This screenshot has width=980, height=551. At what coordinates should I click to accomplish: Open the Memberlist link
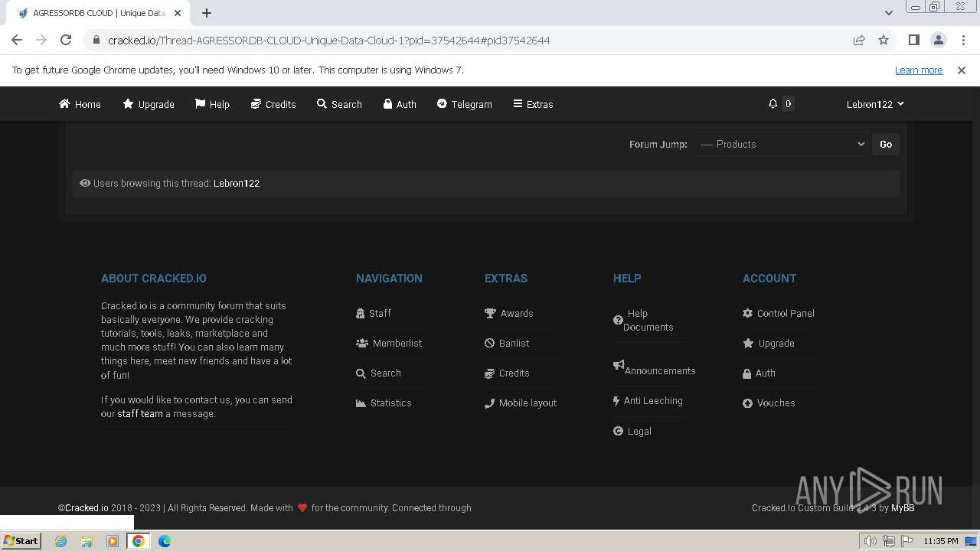click(389, 343)
